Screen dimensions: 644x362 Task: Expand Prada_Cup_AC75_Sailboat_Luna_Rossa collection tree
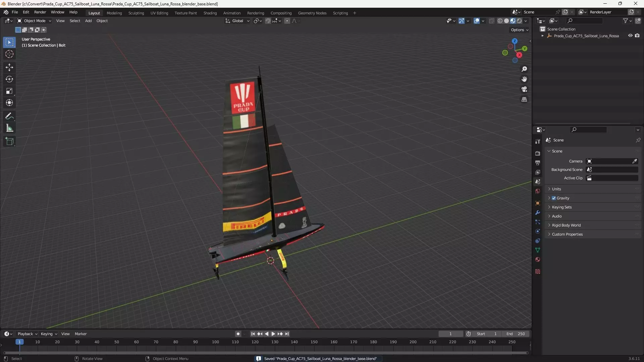(x=542, y=36)
